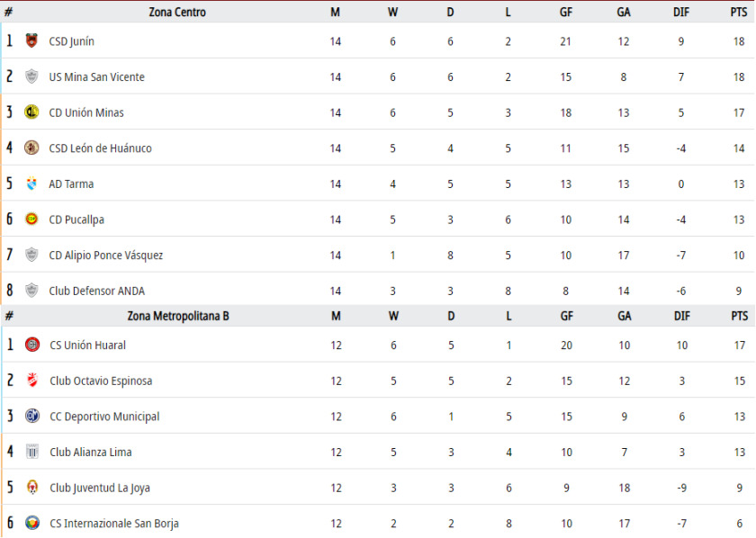
Task: Open the Club Juventud La Joya link
Action: [100, 488]
